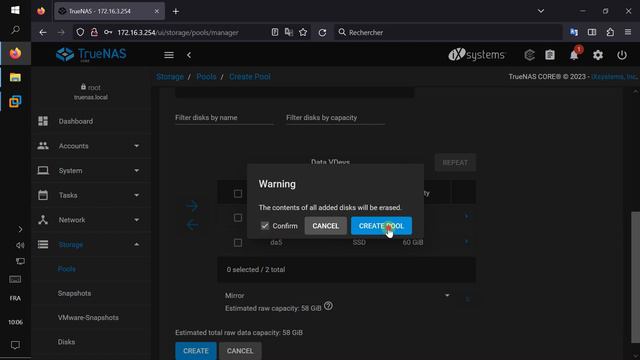Click the blue CREATE button below
Screen dimensions: 640x360
196,351
